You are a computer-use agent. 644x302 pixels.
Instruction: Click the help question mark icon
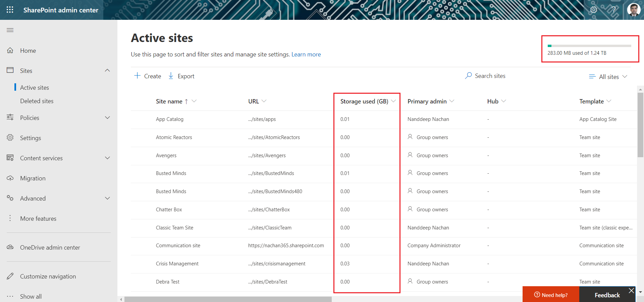pyautogui.click(x=613, y=10)
